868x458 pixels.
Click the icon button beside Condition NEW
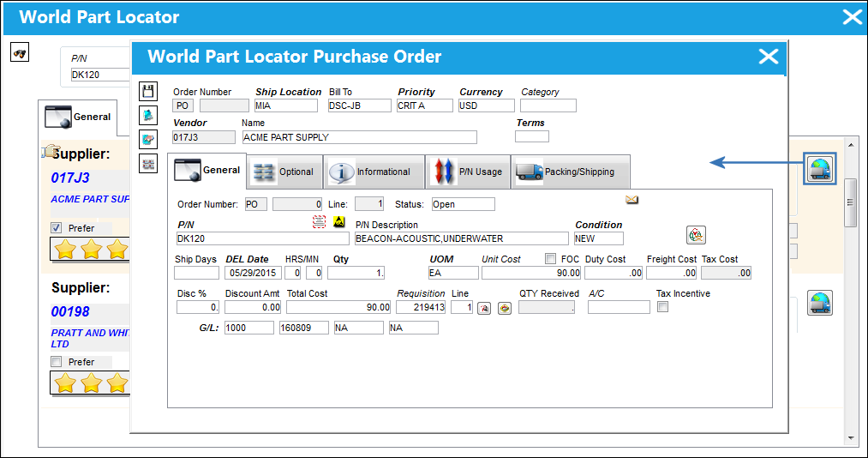pyautogui.click(x=697, y=235)
